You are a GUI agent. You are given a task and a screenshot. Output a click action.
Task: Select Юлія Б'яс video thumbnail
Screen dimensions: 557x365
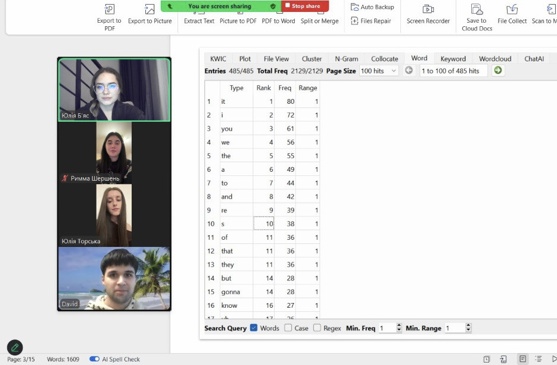114,90
